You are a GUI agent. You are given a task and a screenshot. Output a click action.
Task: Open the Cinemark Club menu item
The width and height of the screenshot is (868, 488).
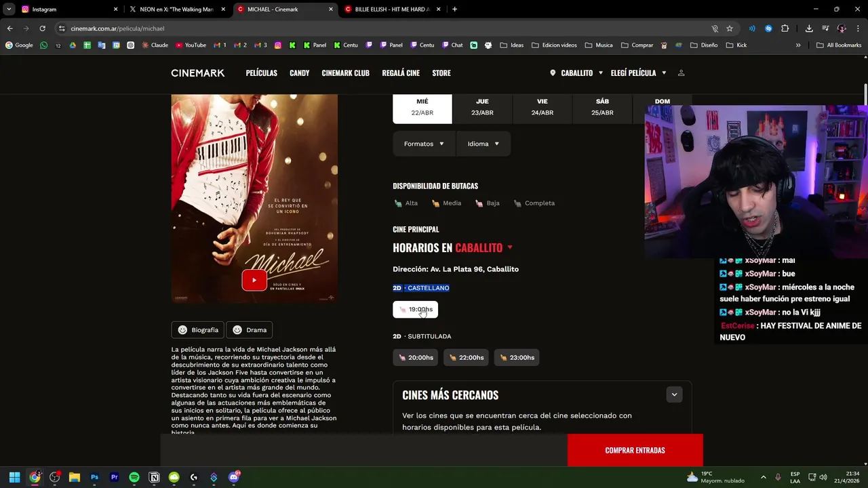coord(345,73)
